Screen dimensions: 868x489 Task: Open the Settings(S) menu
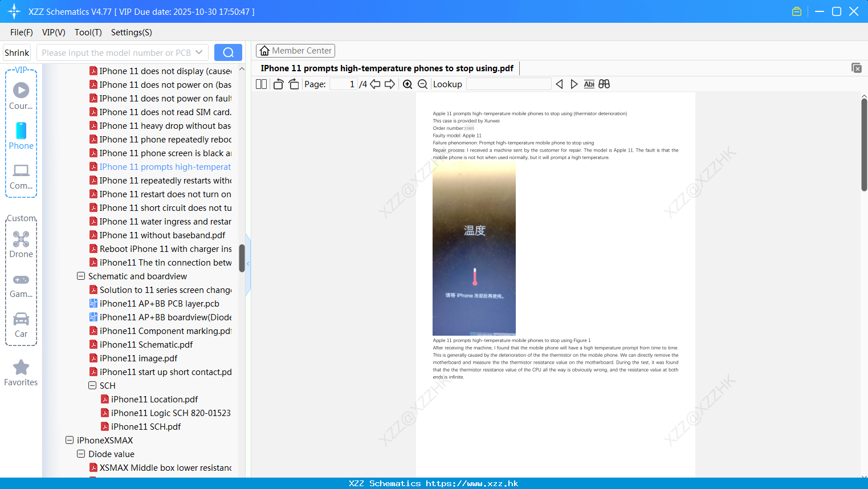[131, 32]
